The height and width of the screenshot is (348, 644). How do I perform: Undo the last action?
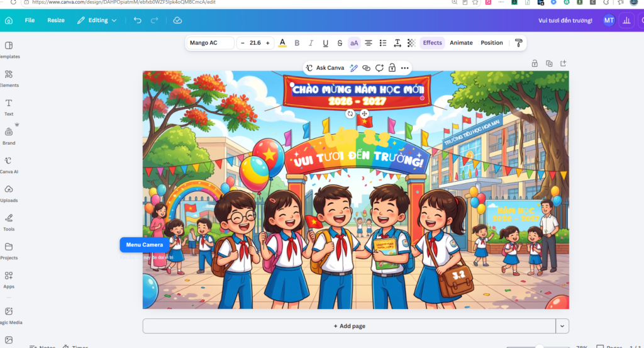point(138,20)
